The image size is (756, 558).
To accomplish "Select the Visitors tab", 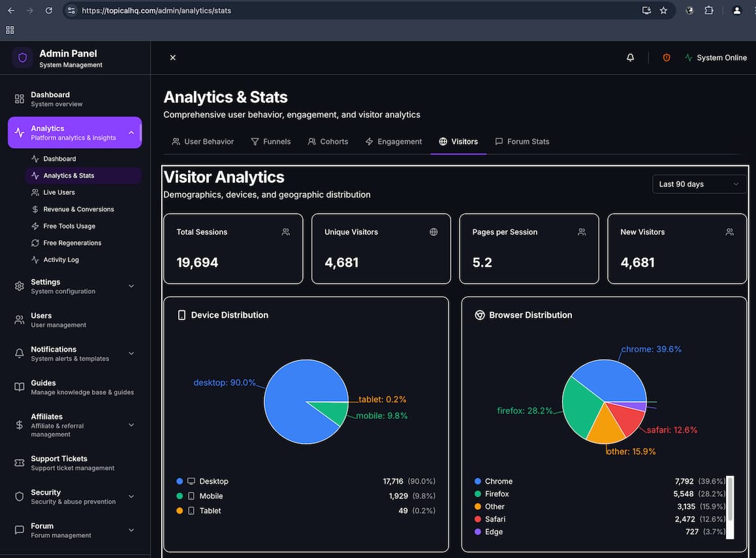I will point(458,141).
